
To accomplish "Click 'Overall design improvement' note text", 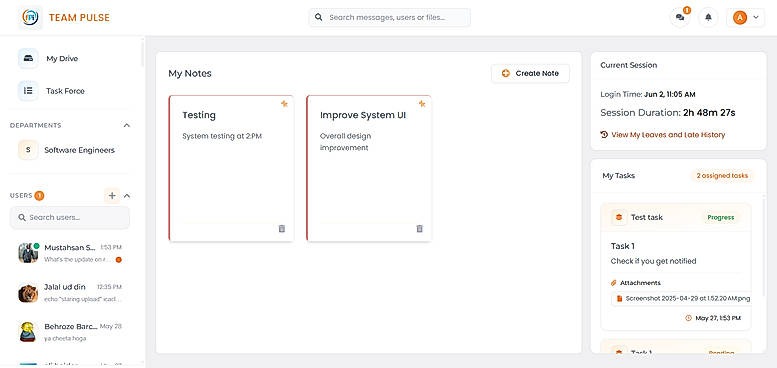I will click(x=345, y=142).
